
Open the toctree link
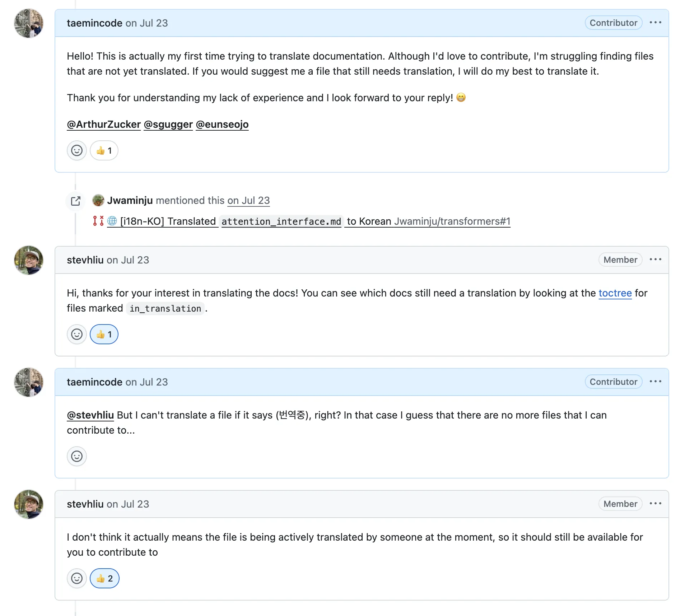(x=615, y=293)
